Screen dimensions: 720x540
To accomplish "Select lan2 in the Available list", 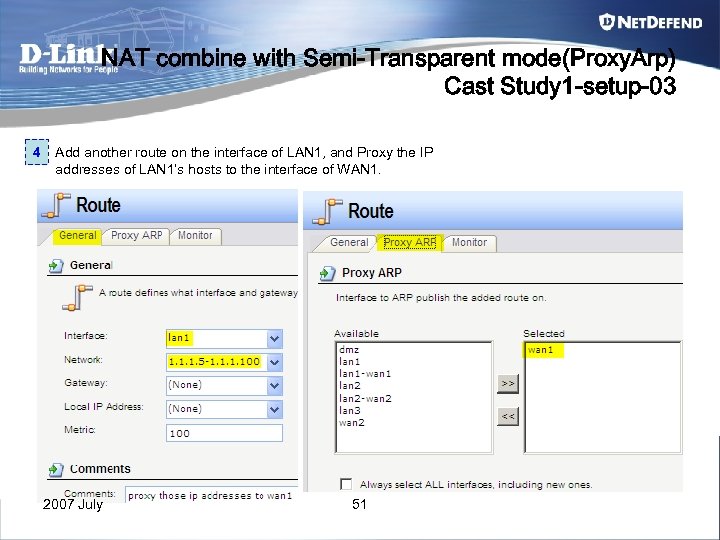I will pyautogui.click(x=349, y=386).
